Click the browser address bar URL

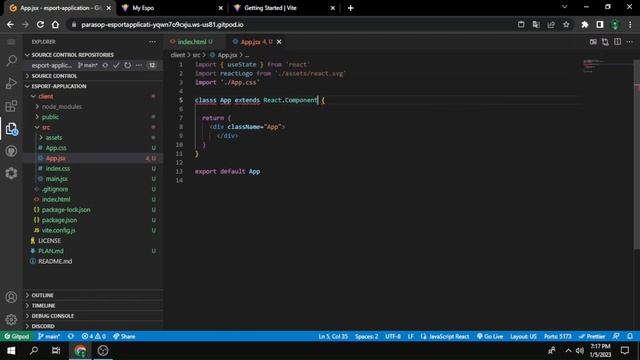(x=162, y=24)
